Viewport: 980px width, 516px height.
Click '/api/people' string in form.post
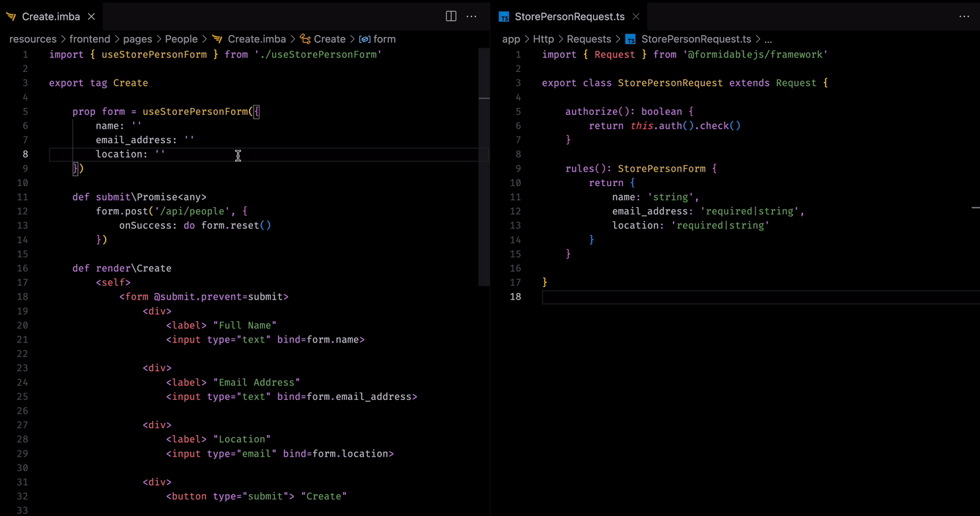[192, 211]
